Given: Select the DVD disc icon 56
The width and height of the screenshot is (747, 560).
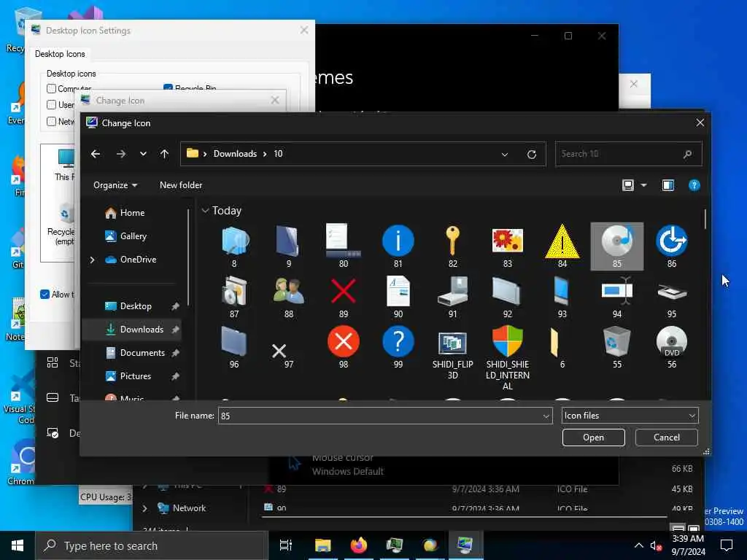Looking at the screenshot, I should [672, 347].
